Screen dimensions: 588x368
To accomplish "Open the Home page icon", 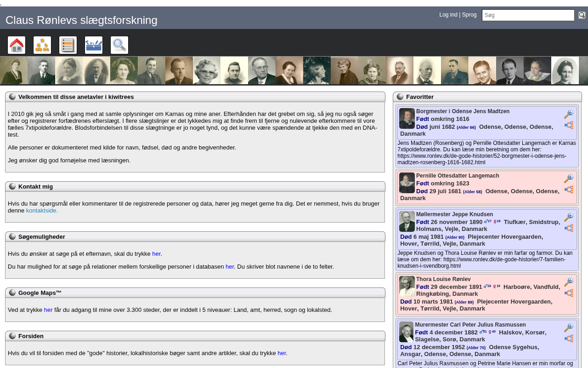I will click(x=17, y=45).
